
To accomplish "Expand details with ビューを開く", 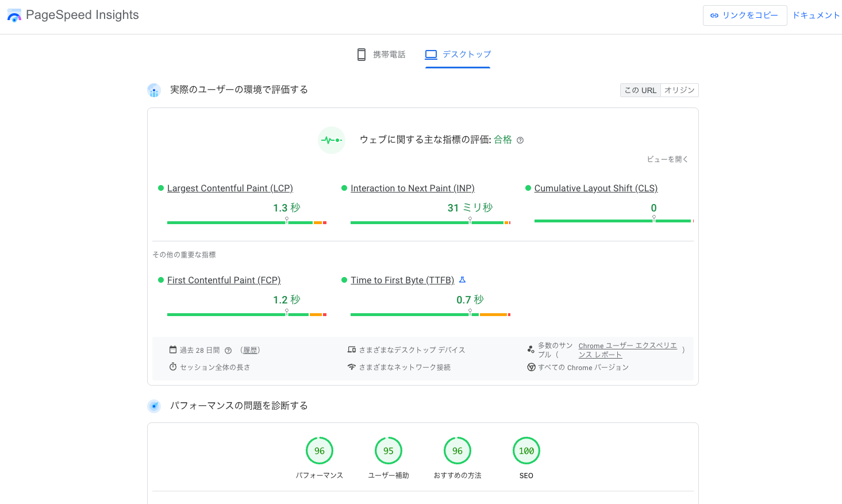I will pos(667,159).
